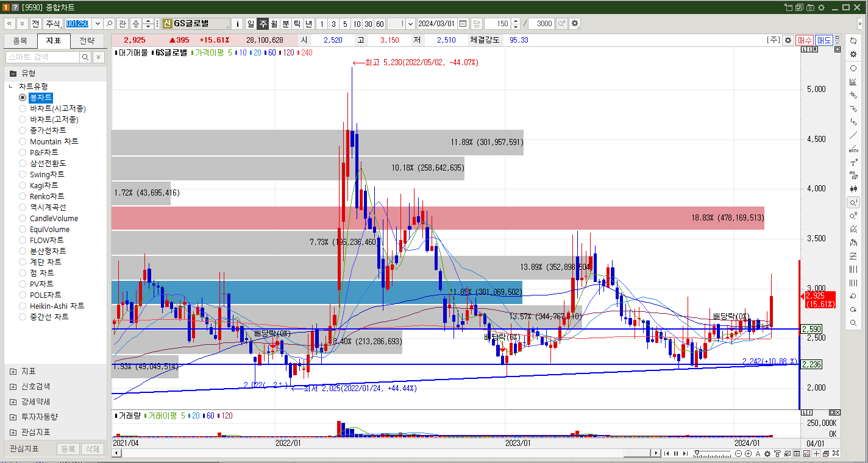Open the smart search dropdown chevron
Image resolution: width=868 pixels, height=463 pixels.
[x=99, y=57]
